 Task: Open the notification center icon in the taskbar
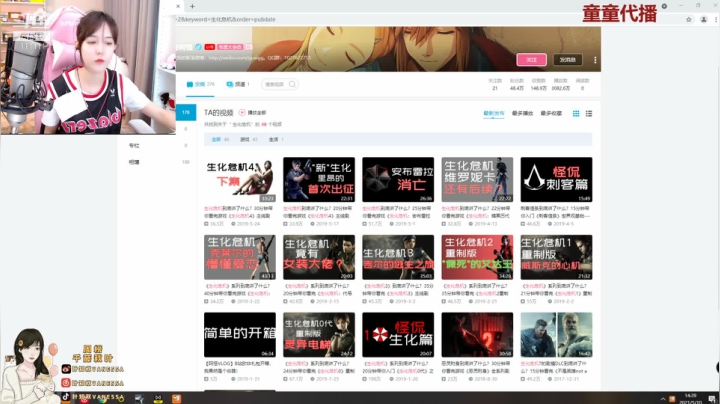coord(712,399)
